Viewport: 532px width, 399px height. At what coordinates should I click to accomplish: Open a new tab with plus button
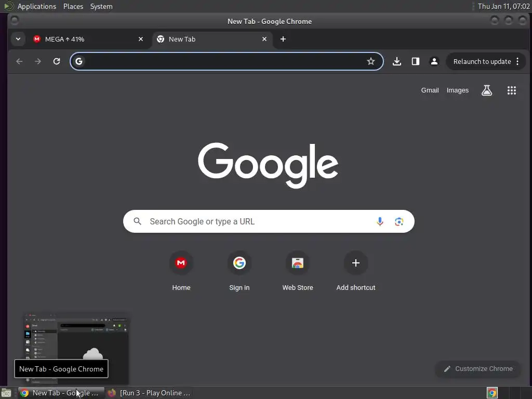click(x=283, y=39)
